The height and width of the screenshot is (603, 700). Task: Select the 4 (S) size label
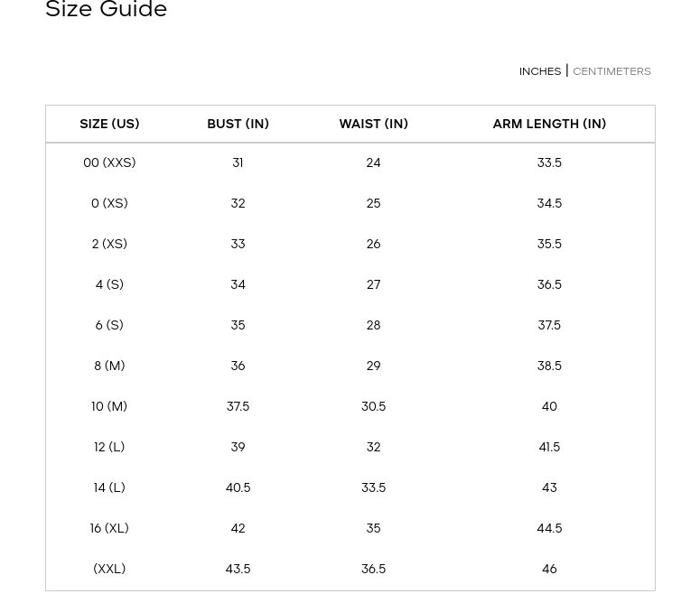point(109,284)
